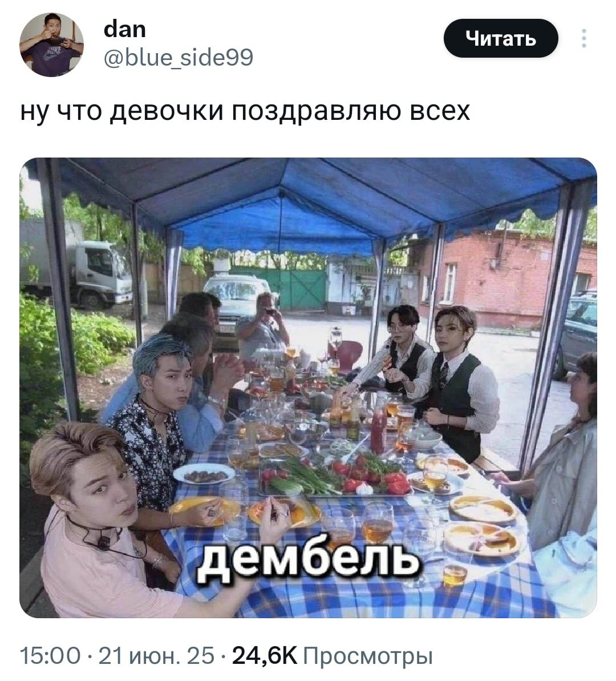Viewport: 616px width, 681px height.
Task: Click the Просмотры label
Action: click(368, 656)
